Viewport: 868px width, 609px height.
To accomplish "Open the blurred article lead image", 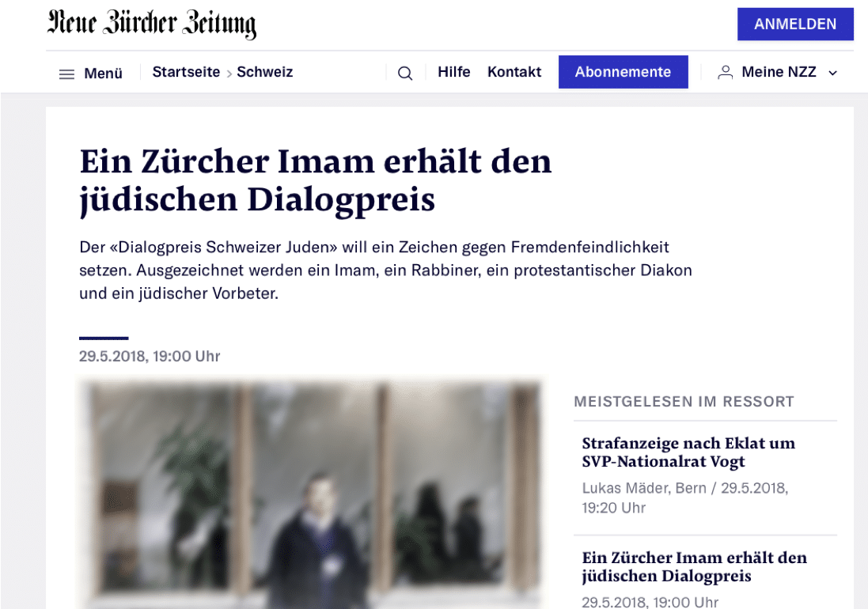I will pyautogui.click(x=310, y=494).
